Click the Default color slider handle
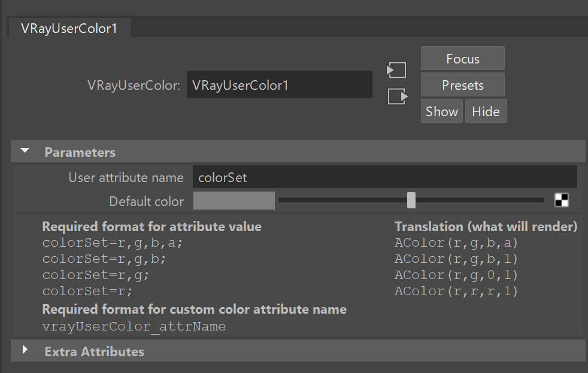The image size is (588, 373). (411, 200)
